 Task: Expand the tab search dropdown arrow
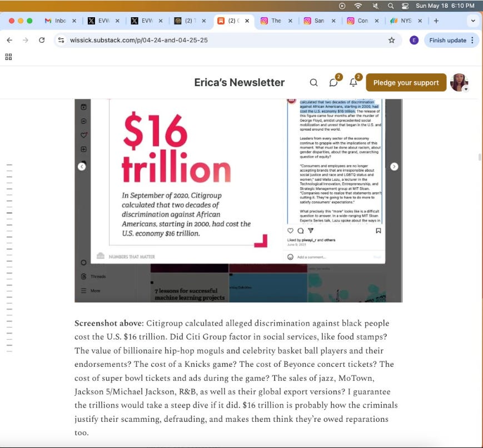pos(473,21)
